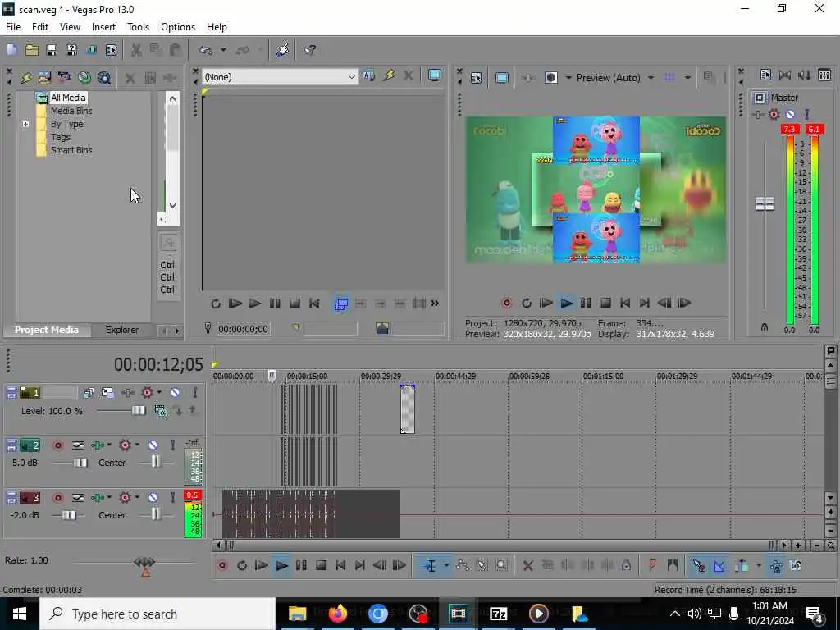Viewport: 840px width, 630px height.
Task: Click the Windows Start button
Action: pos(20,614)
